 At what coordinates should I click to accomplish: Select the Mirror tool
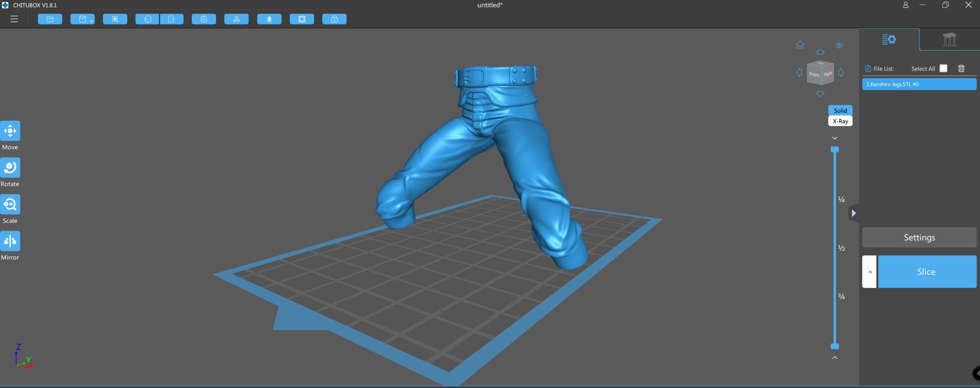10,241
